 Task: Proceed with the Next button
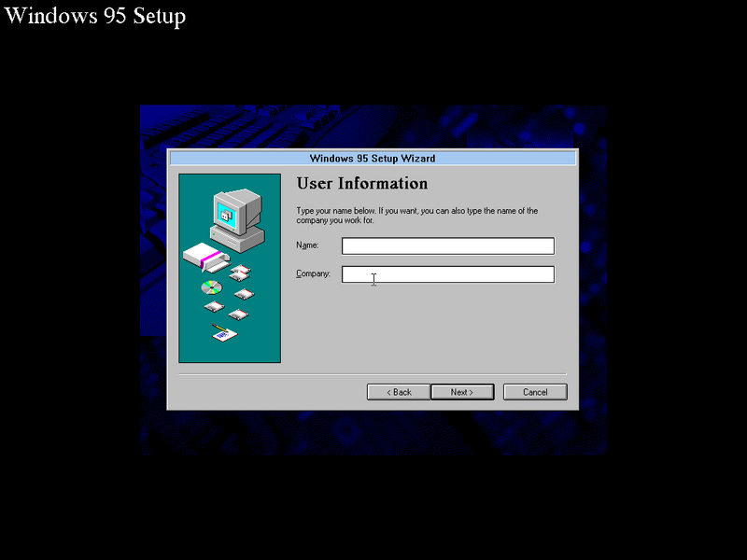462,392
